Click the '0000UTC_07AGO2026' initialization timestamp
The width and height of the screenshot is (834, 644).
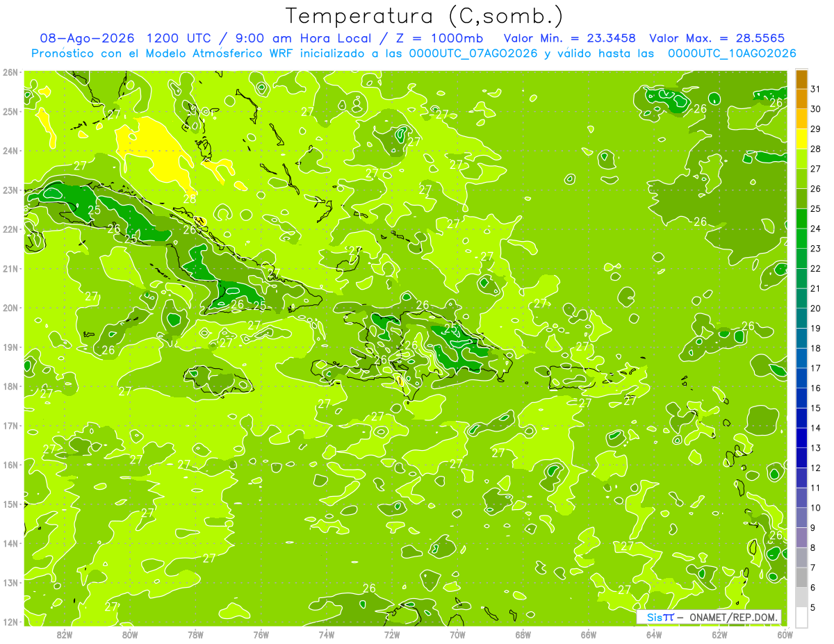[473, 53]
